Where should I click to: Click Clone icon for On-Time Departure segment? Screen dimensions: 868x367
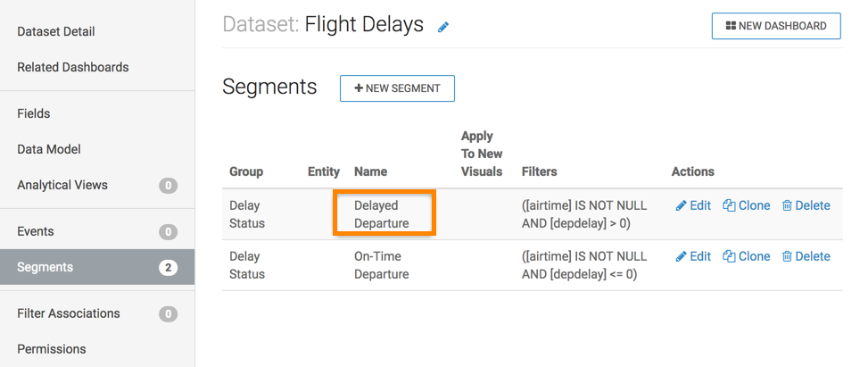729,256
